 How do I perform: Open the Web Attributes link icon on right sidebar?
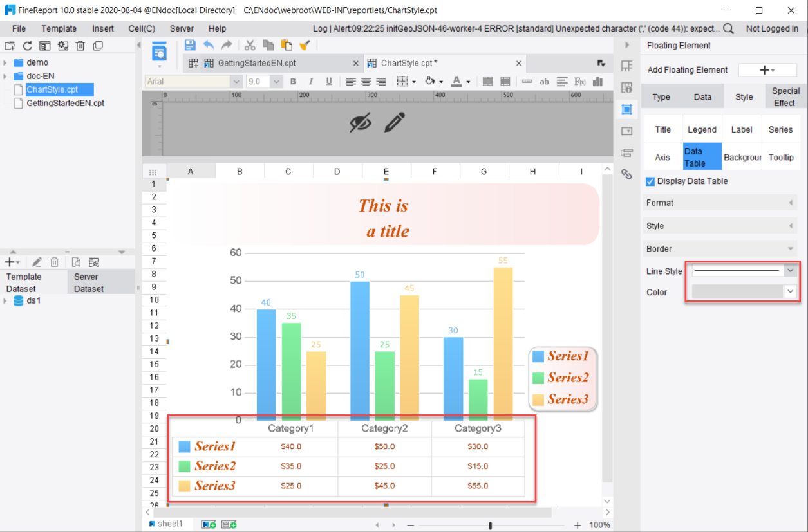click(626, 174)
